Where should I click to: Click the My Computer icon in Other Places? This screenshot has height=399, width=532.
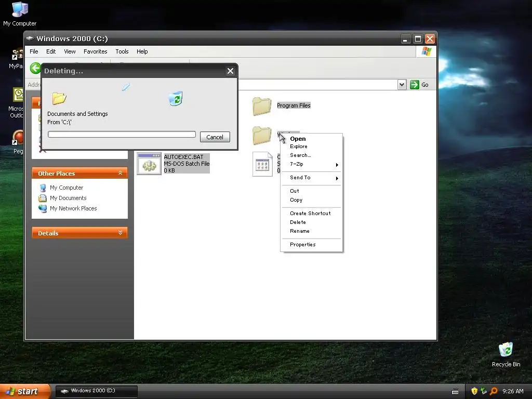43,188
